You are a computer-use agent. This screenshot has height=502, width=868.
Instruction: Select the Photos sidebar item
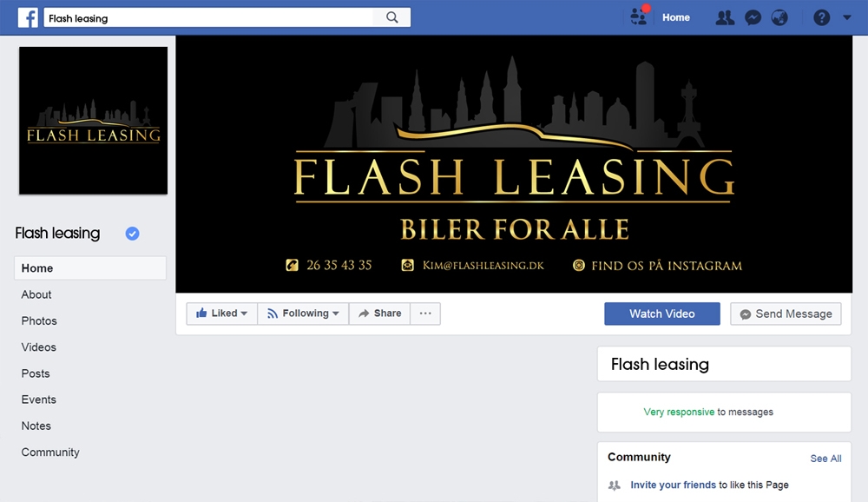39,320
